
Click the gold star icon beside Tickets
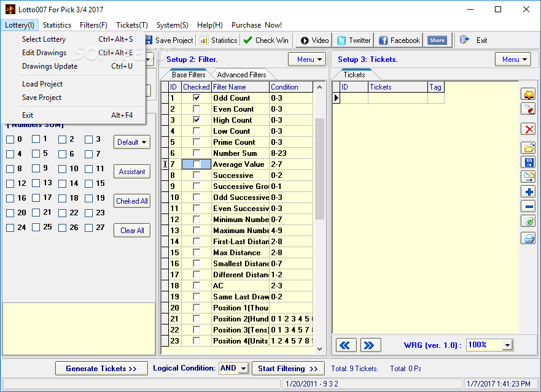(528, 94)
